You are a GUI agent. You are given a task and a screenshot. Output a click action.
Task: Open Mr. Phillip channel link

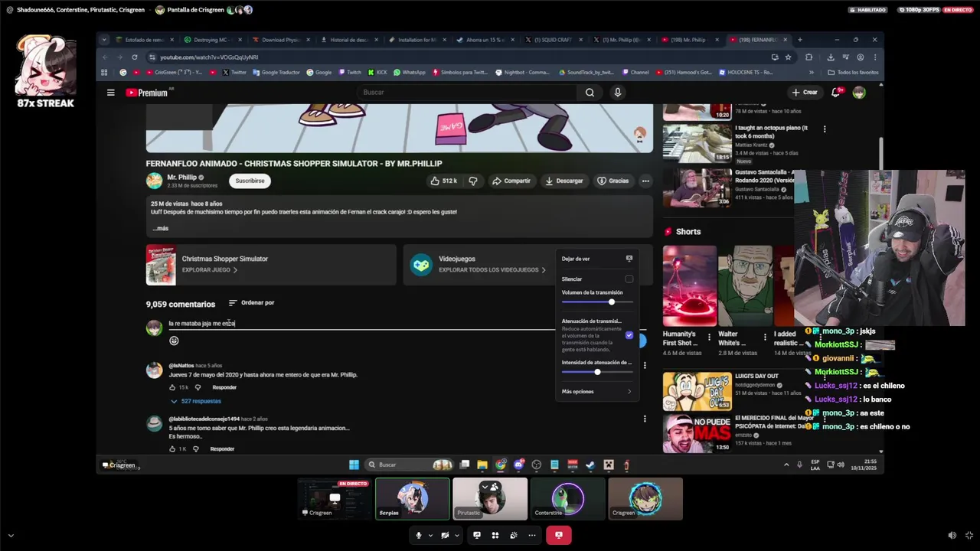[182, 178]
